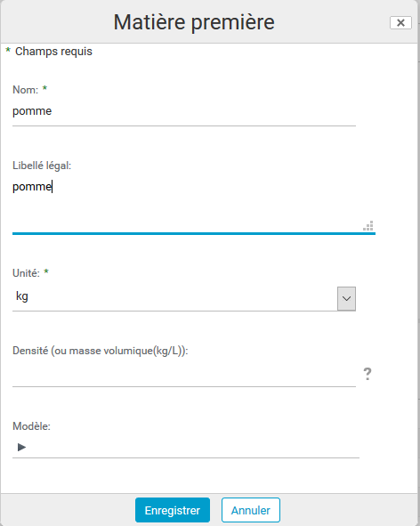This screenshot has height=526, width=420.
Task: Select the kg unit combo box
Action: click(x=184, y=298)
